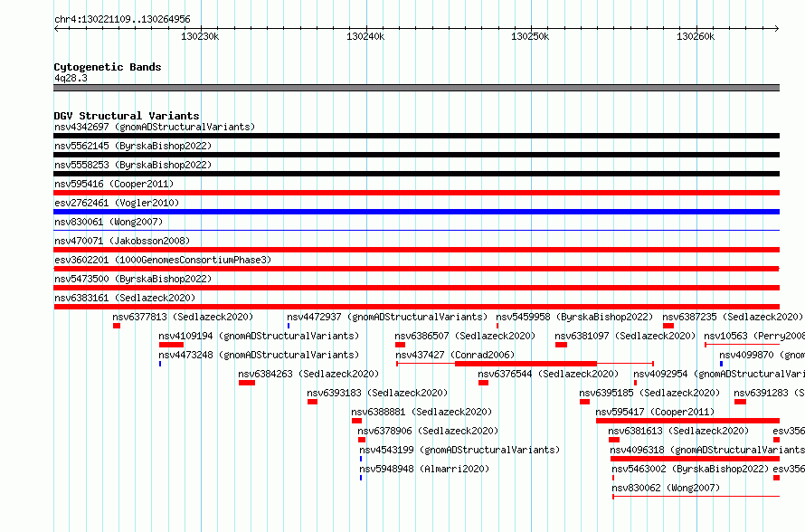
Task: Click the thick red bar of nsv437427
Action: [526, 364]
